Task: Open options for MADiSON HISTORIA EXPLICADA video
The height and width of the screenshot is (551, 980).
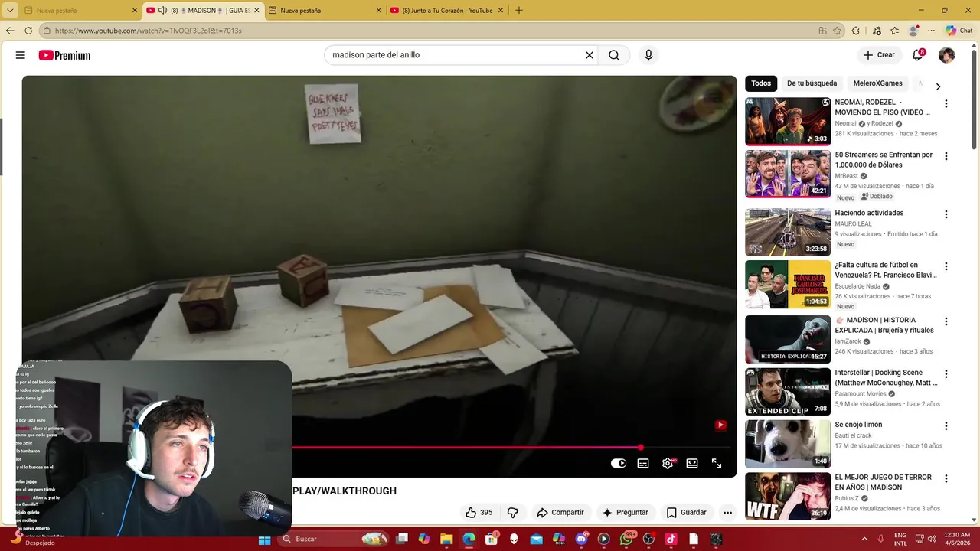Action: click(x=946, y=321)
